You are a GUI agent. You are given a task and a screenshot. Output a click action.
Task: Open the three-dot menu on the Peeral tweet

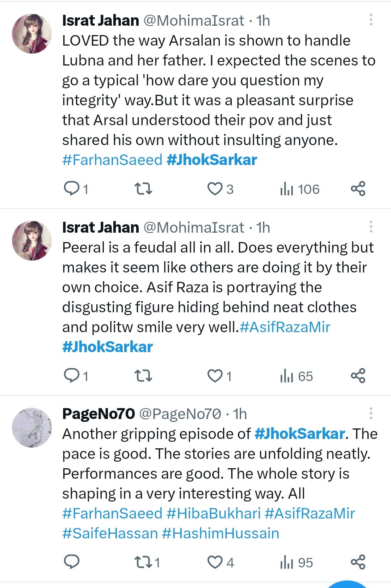[x=371, y=227]
